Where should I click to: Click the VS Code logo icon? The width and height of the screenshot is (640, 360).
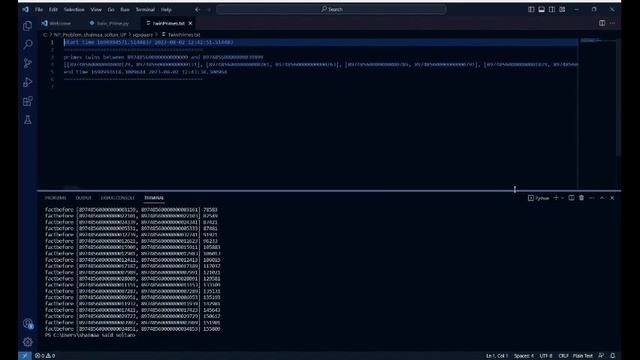tap(25, 9)
